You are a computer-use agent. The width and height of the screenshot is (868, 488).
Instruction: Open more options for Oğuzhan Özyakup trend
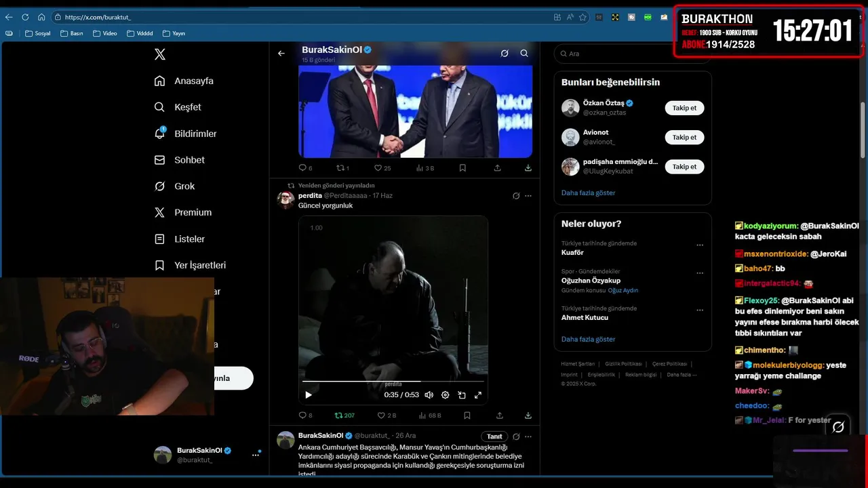click(x=700, y=273)
